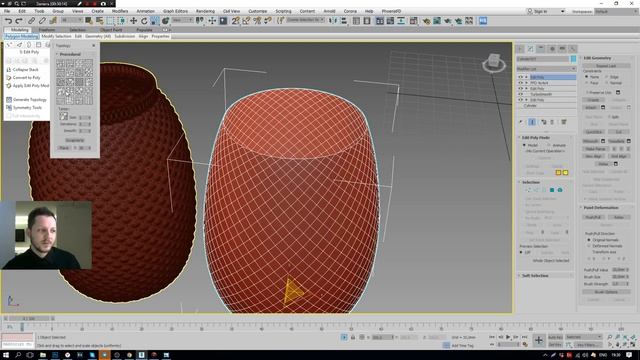Click the Symmetry Tools button
640x360 pixels.
coord(24,108)
